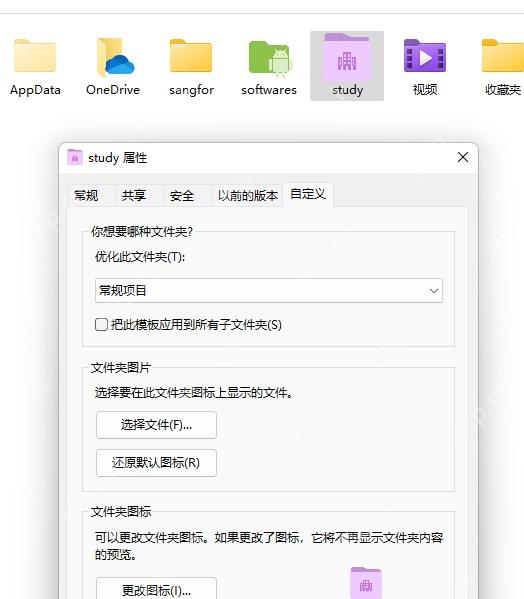The image size is (524, 599).
Task: Switch to the 以前的版本 tab
Action: (247, 196)
